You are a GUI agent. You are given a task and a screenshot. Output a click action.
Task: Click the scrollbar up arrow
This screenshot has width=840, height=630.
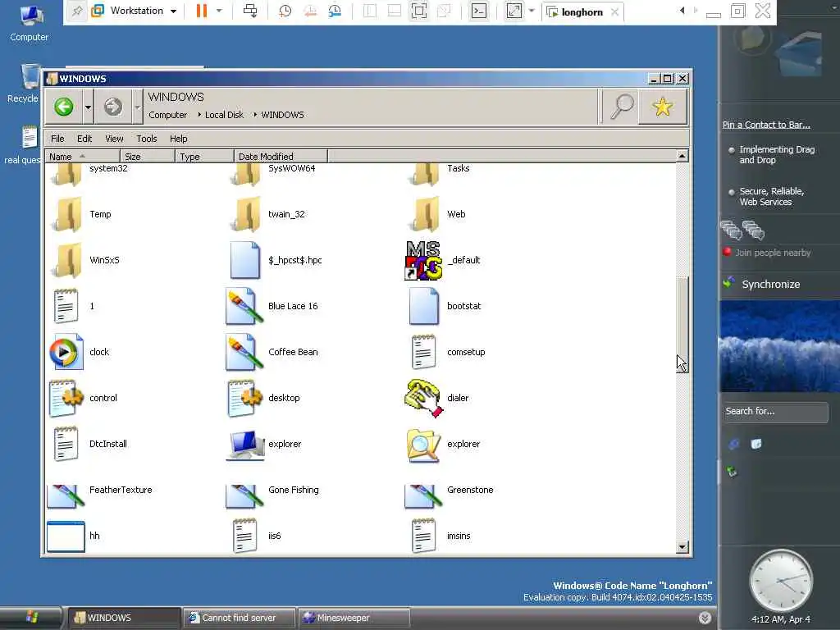pos(682,156)
